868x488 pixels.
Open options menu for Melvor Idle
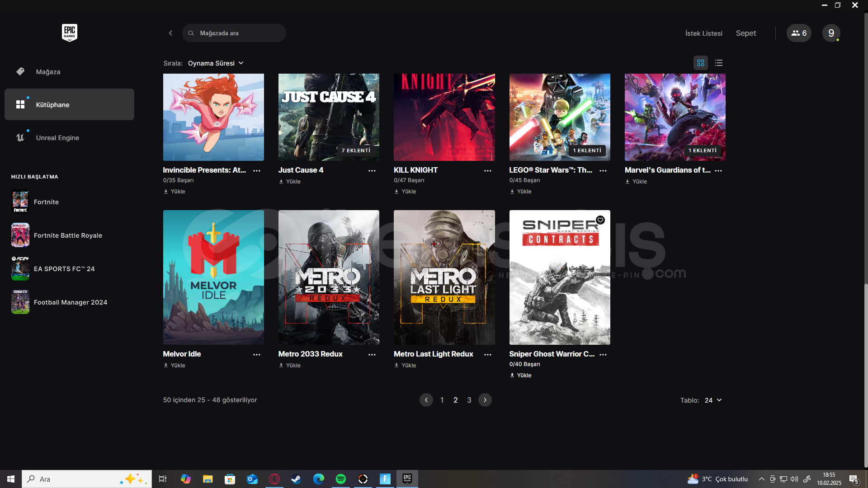pyautogui.click(x=257, y=354)
